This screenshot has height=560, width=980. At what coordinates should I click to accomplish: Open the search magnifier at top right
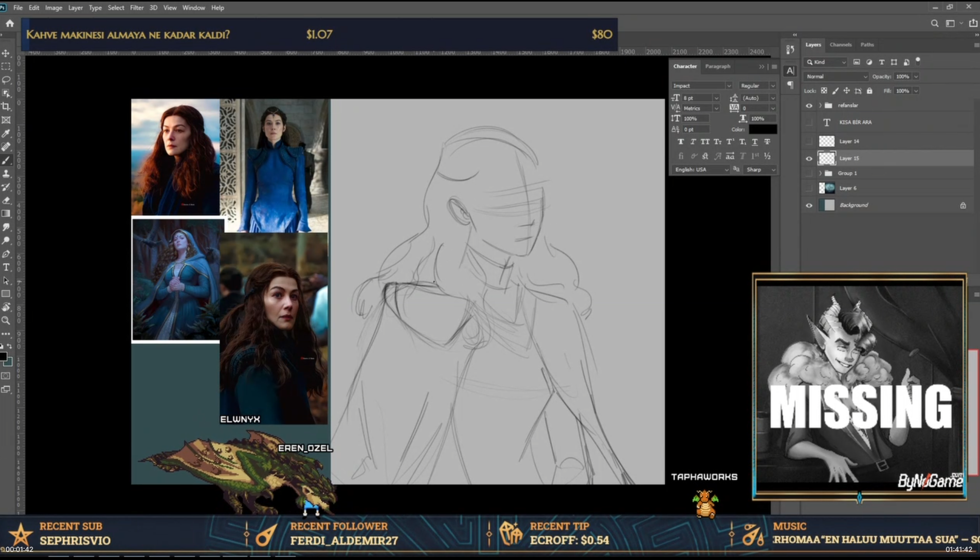click(934, 23)
